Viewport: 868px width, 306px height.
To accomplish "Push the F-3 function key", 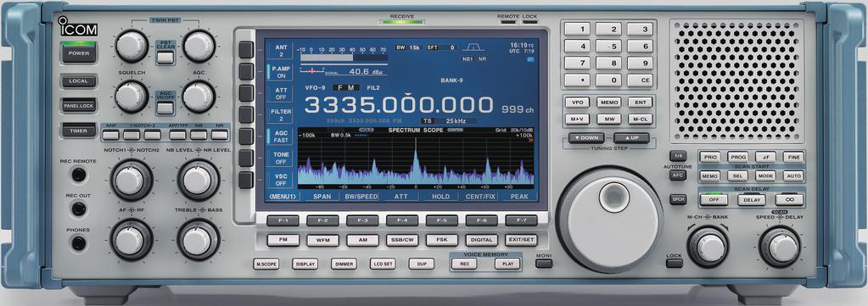I will point(362,220).
